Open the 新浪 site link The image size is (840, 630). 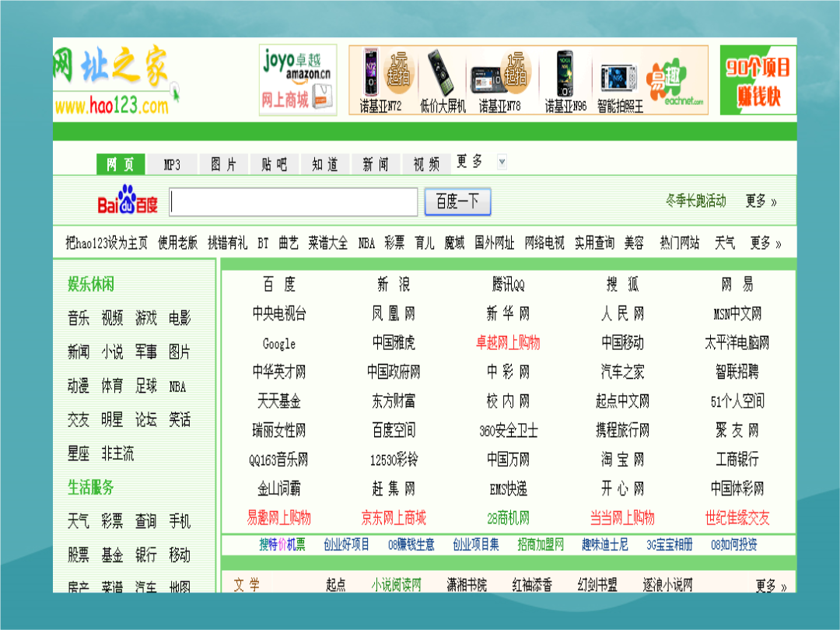point(394,285)
